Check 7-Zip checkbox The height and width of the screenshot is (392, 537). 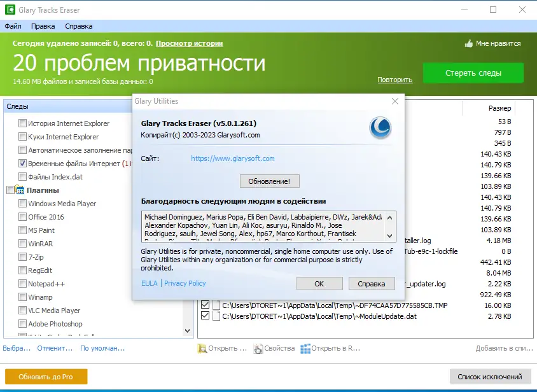[22, 256]
